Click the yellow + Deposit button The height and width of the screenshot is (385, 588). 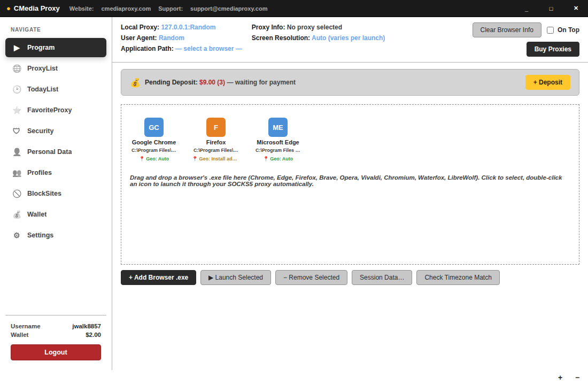click(547, 82)
